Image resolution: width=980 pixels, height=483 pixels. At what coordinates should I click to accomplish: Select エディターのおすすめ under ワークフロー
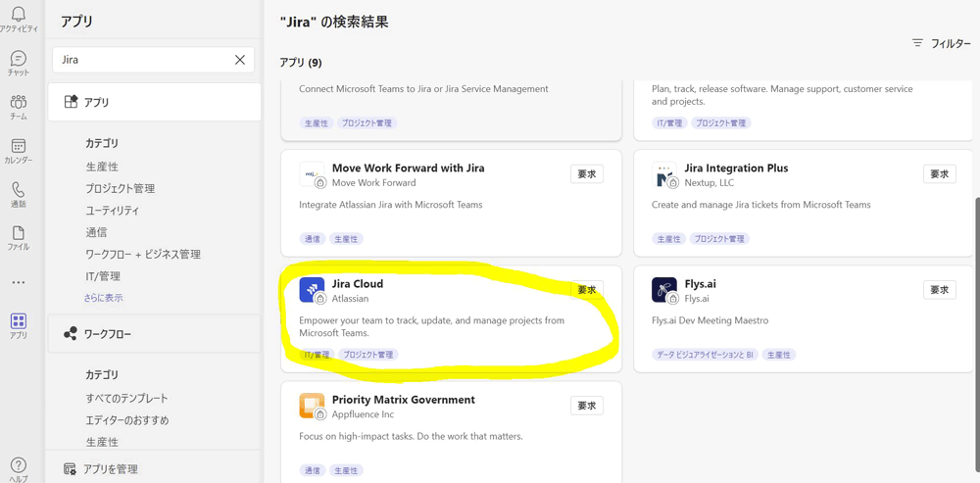[x=126, y=420]
